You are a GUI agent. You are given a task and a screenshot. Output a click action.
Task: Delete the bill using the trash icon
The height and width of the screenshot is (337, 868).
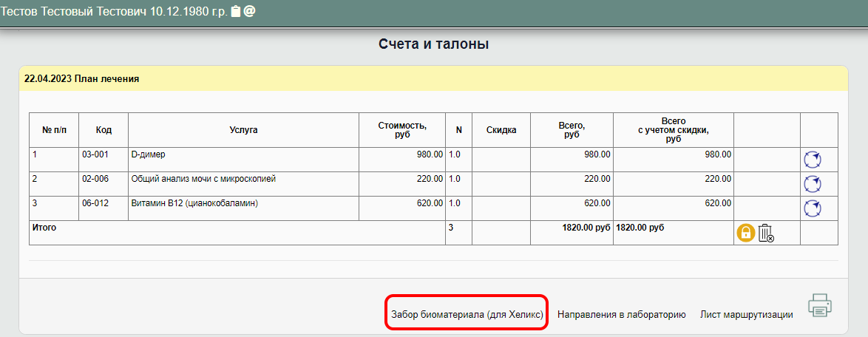(x=766, y=234)
